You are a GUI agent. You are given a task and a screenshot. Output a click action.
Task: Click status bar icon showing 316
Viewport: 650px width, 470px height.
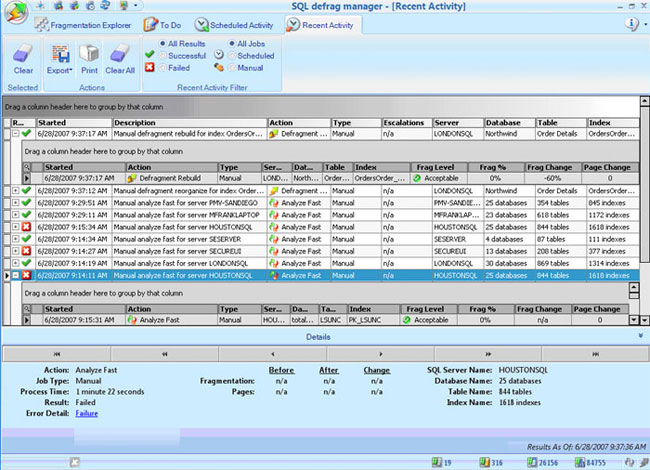click(x=484, y=462)
